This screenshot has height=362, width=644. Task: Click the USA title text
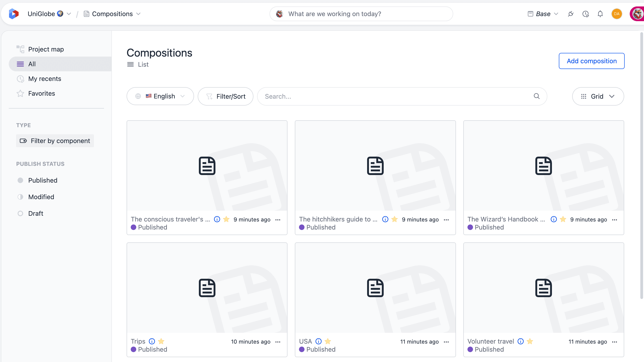point(305,341)
